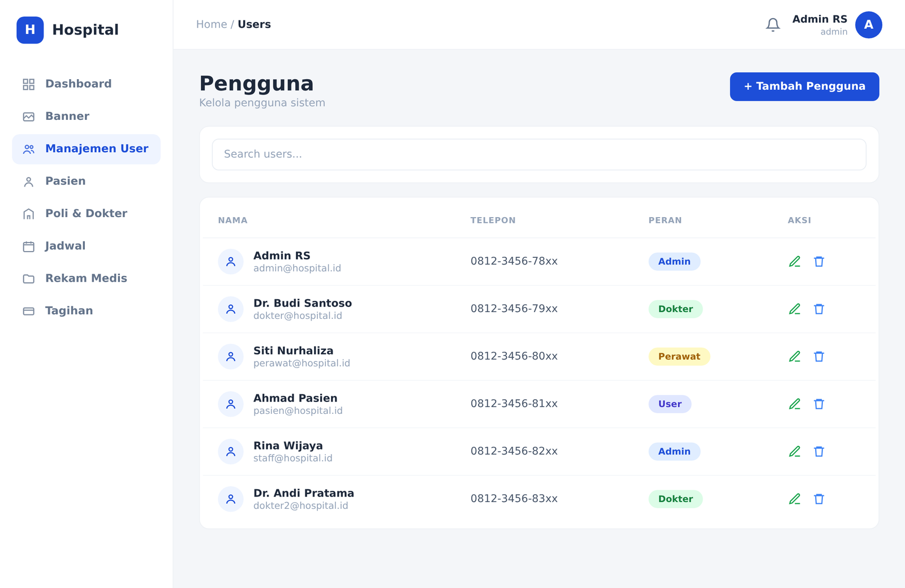Screen dimensions: 905x588
Task: Click the avatar icon beside Siti Nurhaliza
Action: coord(231,357)
